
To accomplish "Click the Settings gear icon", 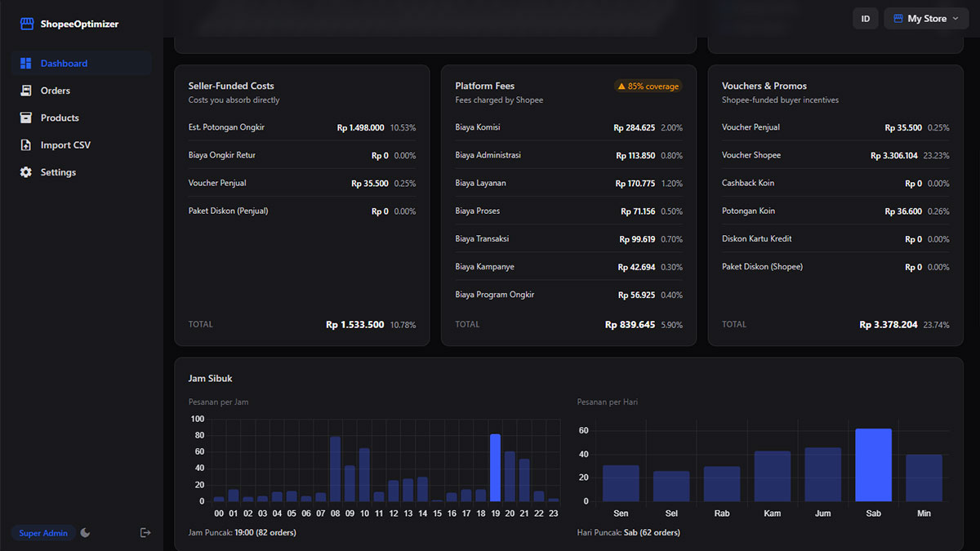I will click(25, 172).
